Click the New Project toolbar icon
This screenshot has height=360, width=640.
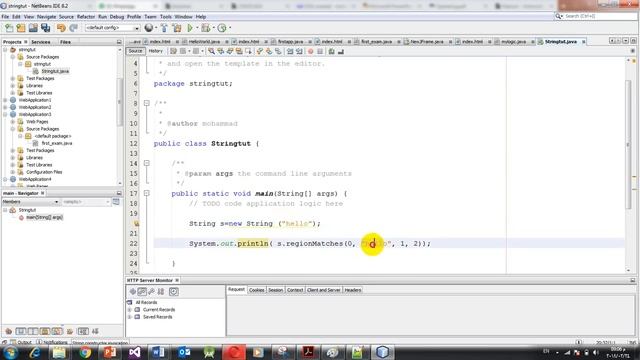point(21,28)
